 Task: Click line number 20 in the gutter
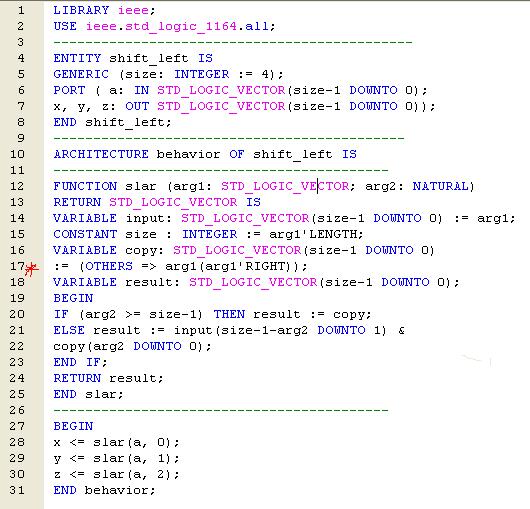(x=17, y=314)
